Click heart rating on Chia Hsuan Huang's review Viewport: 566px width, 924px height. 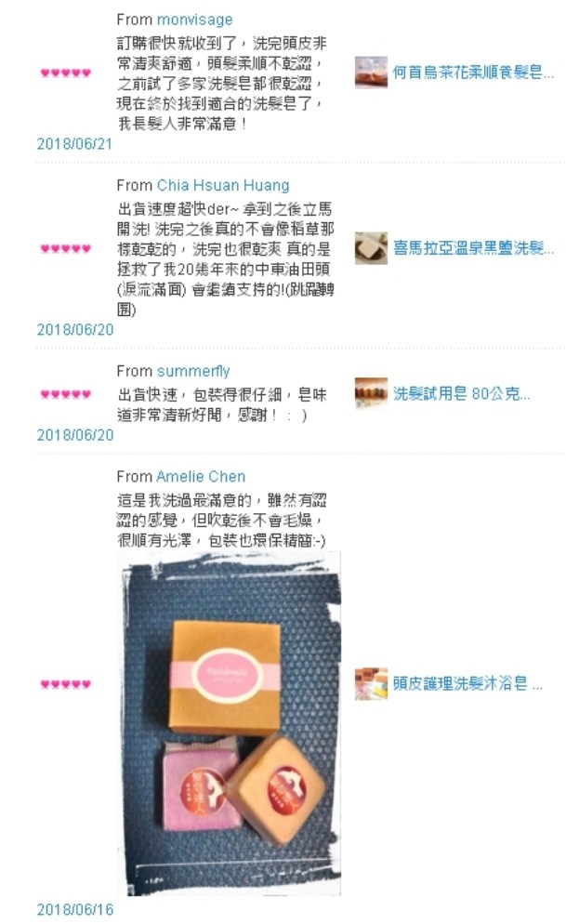[x=65, y=248]
